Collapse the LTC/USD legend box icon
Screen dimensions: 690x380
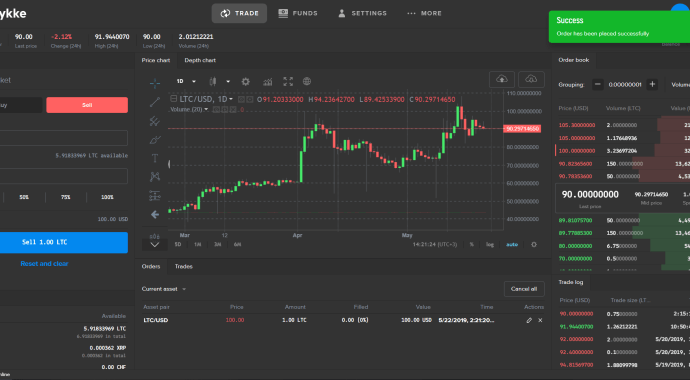(x=174, y=99)
